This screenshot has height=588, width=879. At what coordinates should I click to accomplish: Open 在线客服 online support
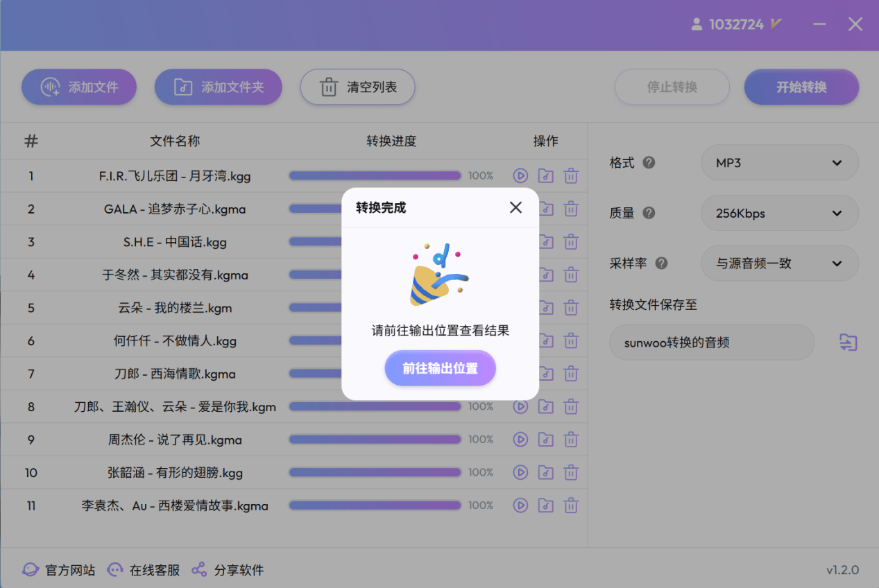click(x=144, y=570)
